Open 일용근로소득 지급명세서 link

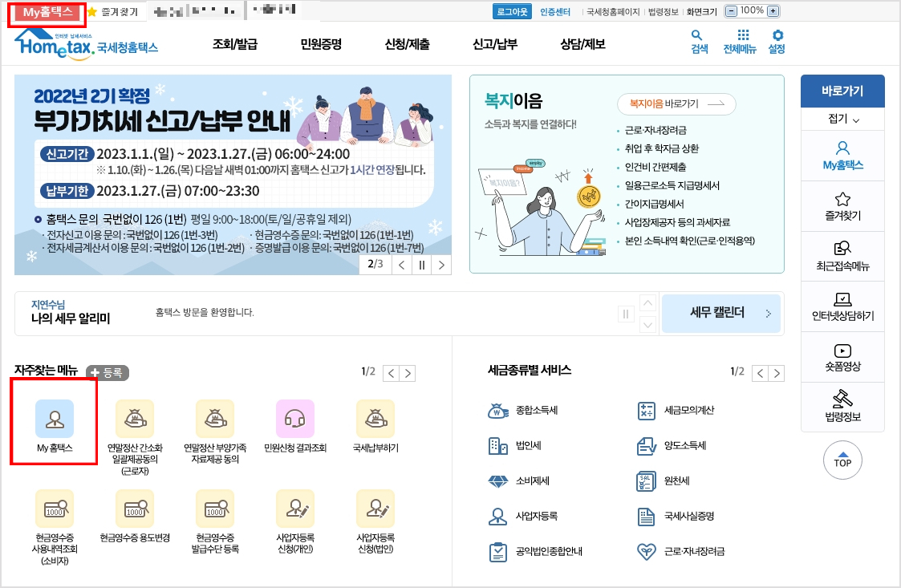[672, 185]
